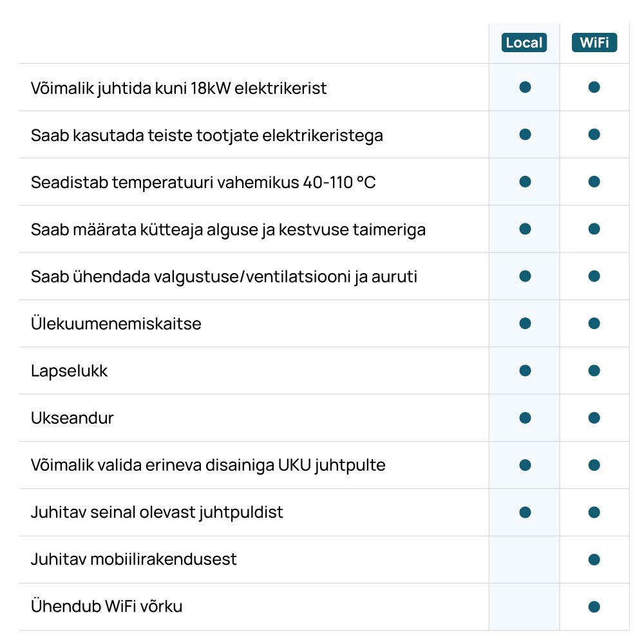Click WiFi dot for taimeriga row
The width and height of the screenshot is (644, 644).
pos(594,229)
